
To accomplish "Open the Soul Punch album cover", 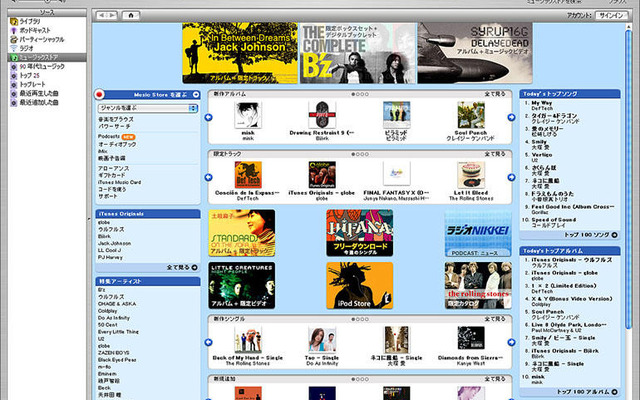I will coord(471,115).
